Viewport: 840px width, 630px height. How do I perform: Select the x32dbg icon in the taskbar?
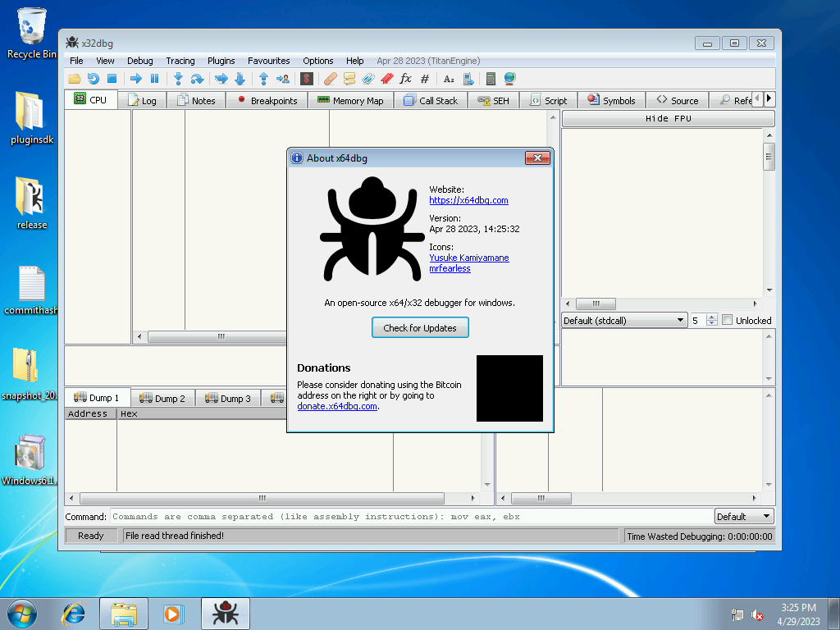(x=224, y=613)
